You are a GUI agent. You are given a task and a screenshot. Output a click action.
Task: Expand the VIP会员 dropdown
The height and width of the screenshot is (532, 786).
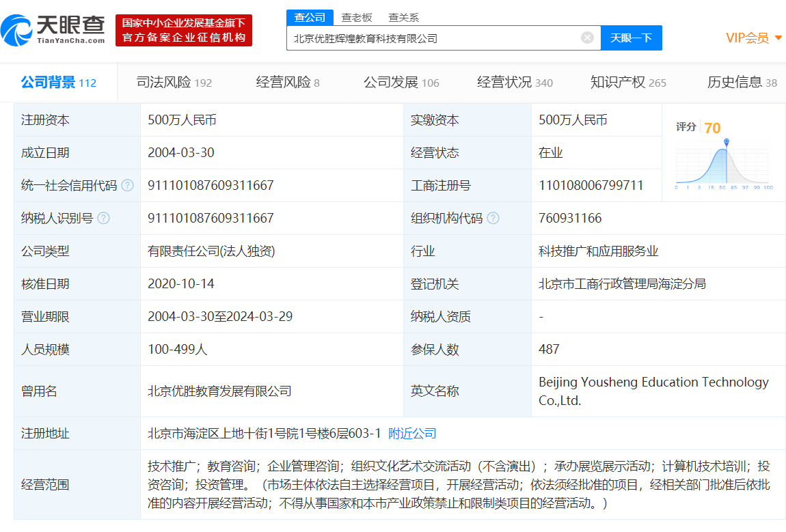(x=748, y=38)
